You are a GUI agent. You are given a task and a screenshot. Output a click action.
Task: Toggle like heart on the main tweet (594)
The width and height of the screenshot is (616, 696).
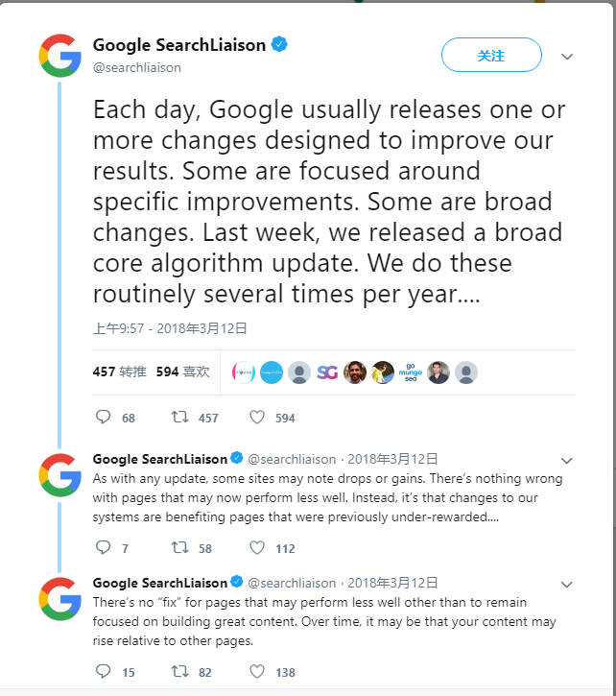click(257, 418)
